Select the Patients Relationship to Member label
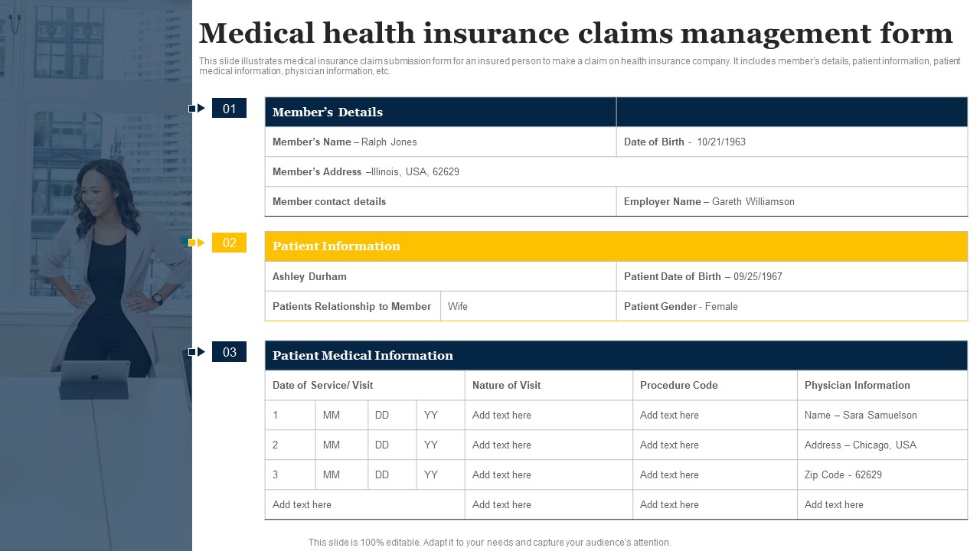The image size is (980, 551). click(352, 306)
